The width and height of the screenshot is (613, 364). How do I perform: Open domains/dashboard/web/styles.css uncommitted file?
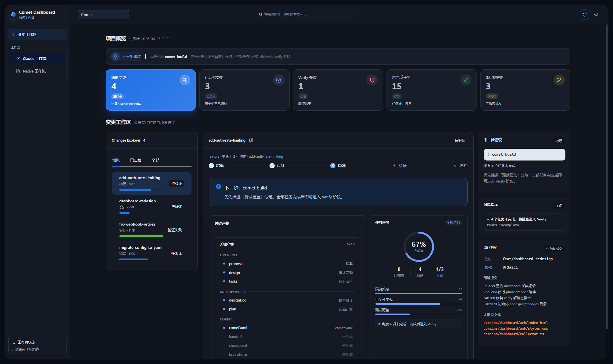[516, 328]
